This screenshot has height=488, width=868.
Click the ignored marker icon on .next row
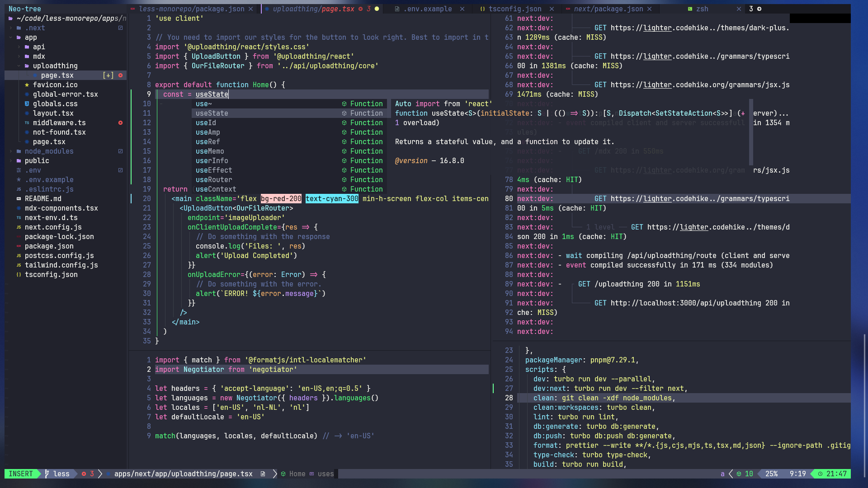[120, 28]
